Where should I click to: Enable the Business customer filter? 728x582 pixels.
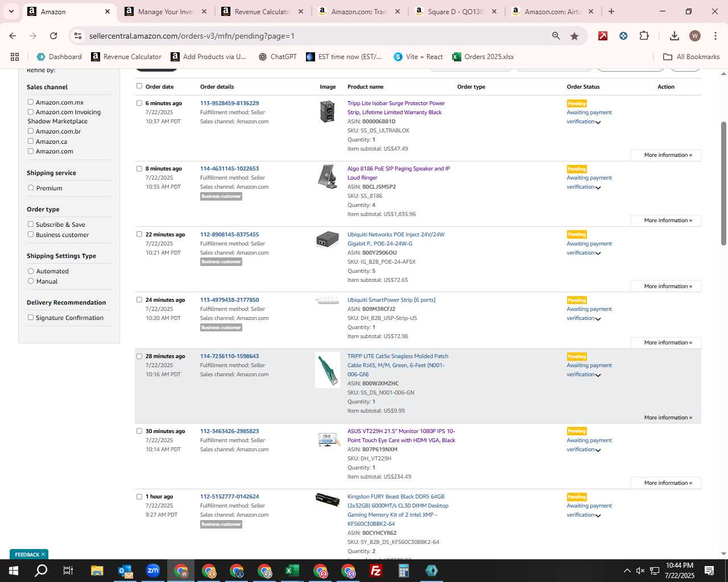31,234
